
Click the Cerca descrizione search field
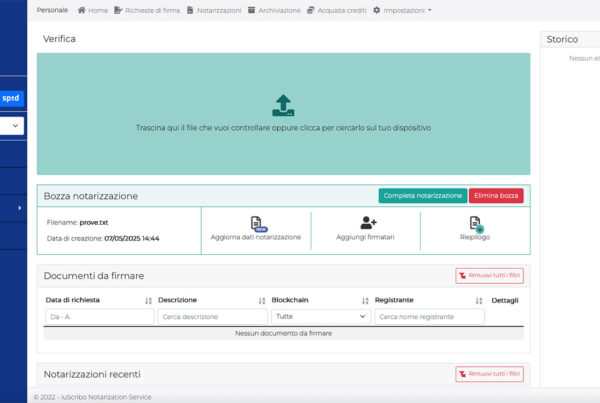point(212,317)
